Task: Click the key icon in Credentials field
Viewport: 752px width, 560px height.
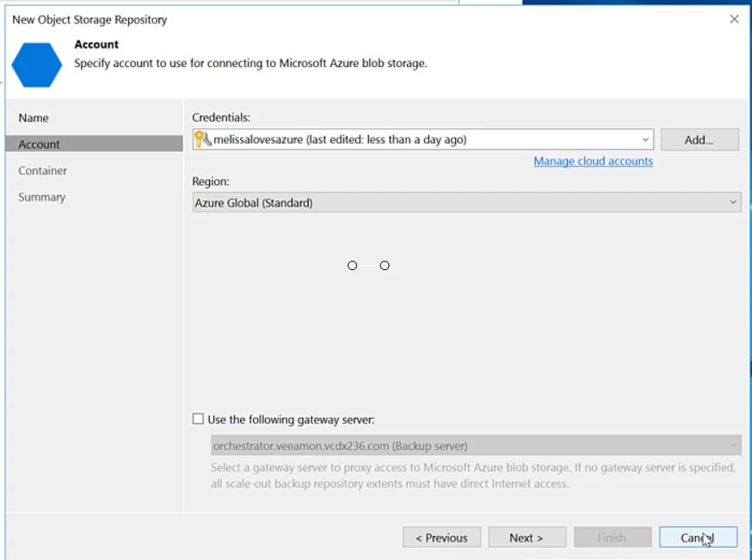Action: click(x=202, y=139)
